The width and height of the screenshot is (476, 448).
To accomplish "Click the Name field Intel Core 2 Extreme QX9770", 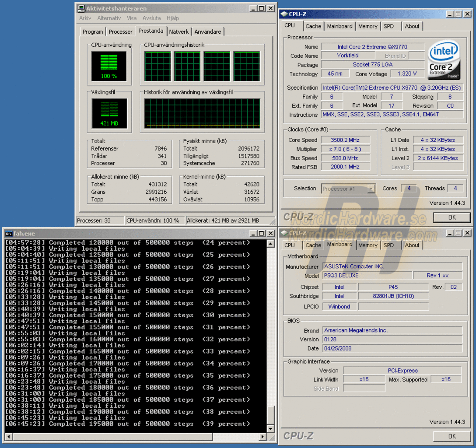I will point(372,47).
